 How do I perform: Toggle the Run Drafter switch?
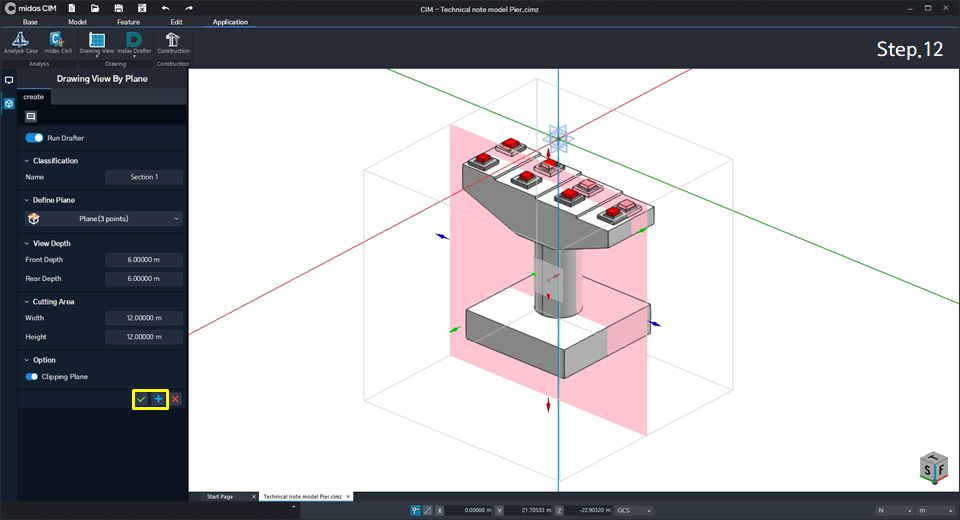pyautogui.click(x=34, y=138)
